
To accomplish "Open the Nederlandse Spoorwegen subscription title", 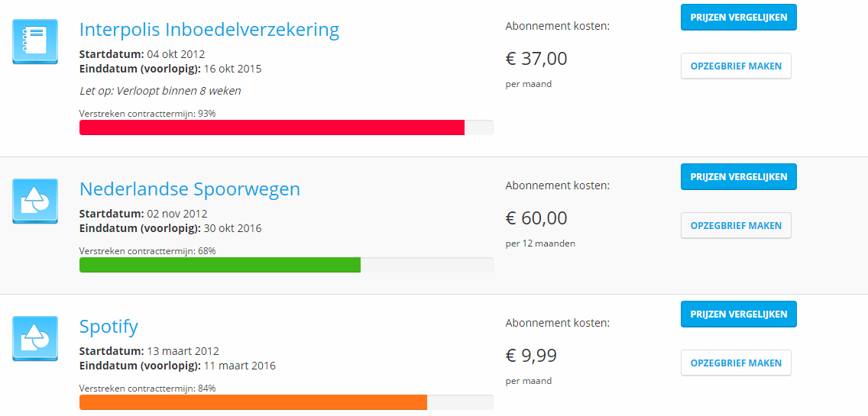I will click(x=189, y=189).
